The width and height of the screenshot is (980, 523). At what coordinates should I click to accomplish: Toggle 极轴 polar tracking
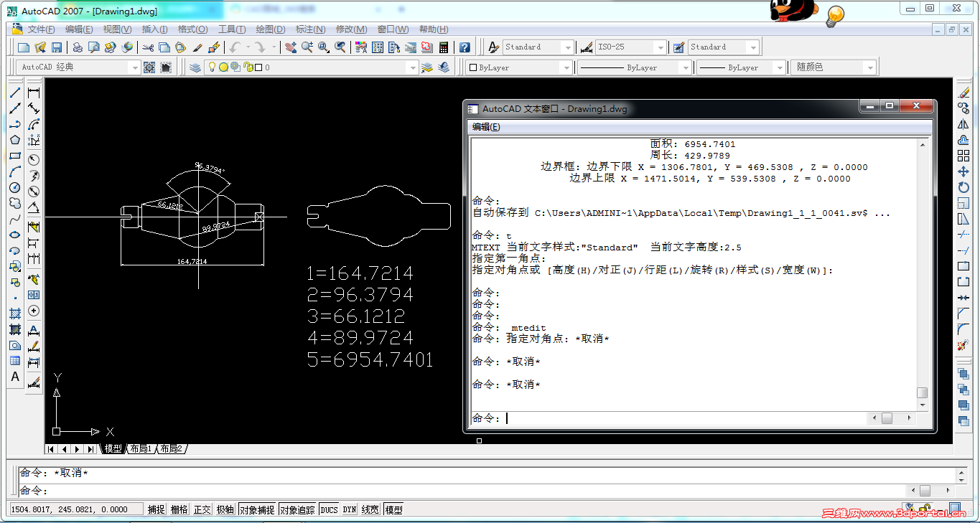(225, 509)
